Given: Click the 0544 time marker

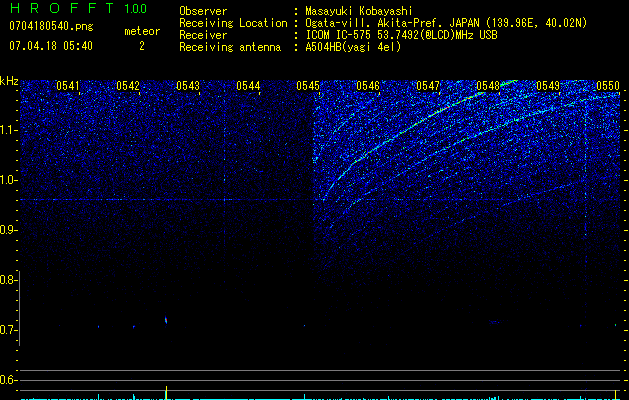Looking at the screenshot, I should tap(248, 86).
